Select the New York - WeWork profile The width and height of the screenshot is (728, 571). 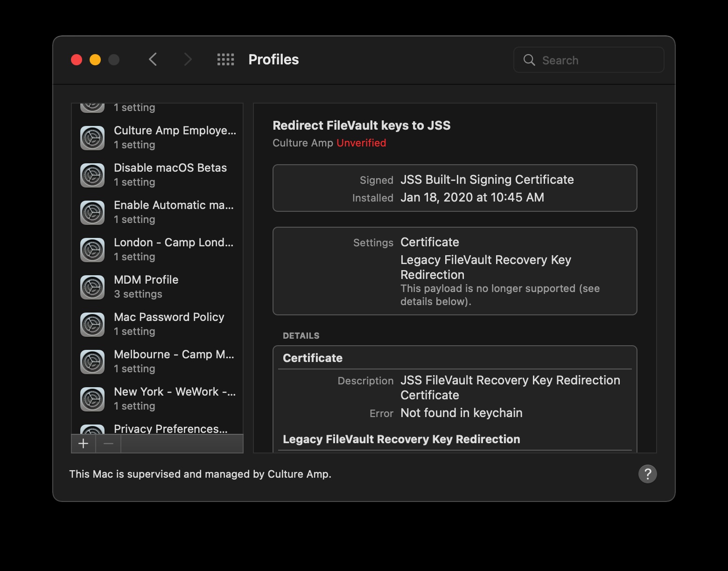(157, 399)
